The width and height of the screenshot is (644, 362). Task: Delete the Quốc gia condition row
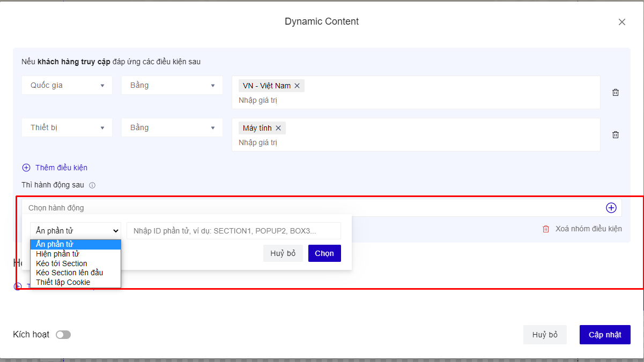coord(616,92)
